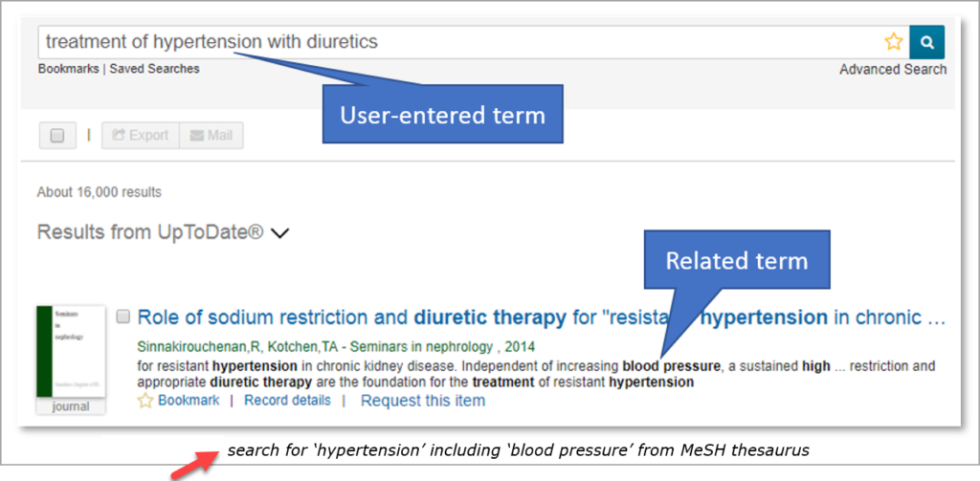Check the box for sodium restriction article
Image resolution: width=980 pixels, height=481 pixels.
123,317
